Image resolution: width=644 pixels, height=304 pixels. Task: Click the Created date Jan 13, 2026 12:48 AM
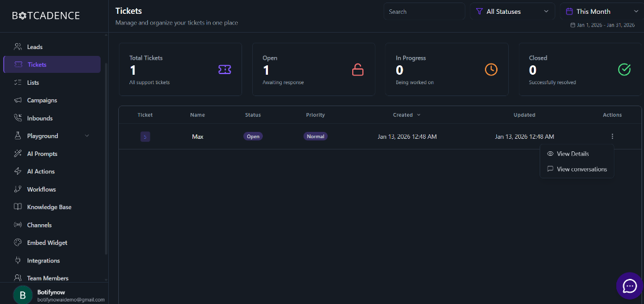(x=407, y=137)
